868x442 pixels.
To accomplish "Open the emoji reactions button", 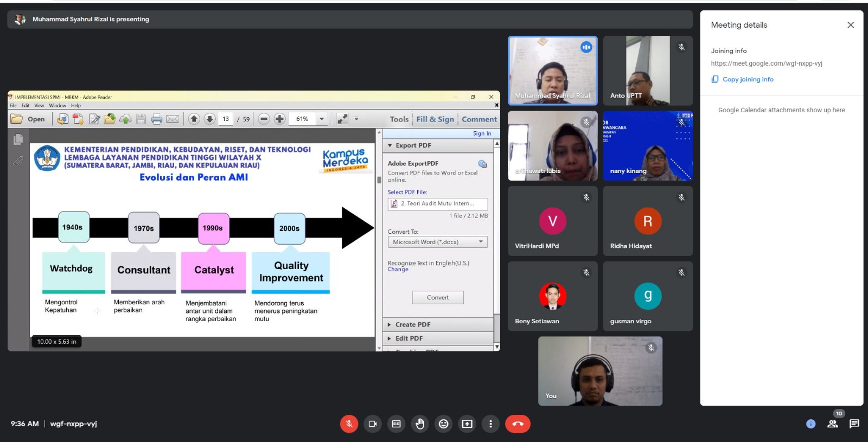I will tap(443, 424).
